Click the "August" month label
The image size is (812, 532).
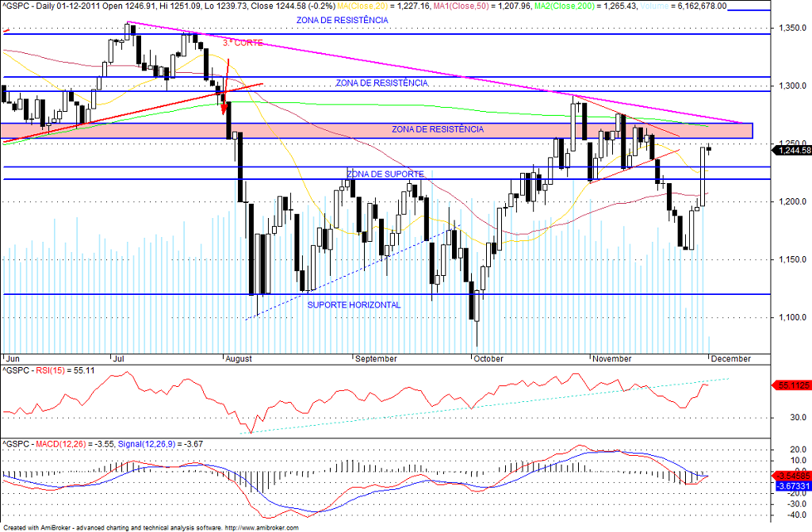click(x=239, y=358)
